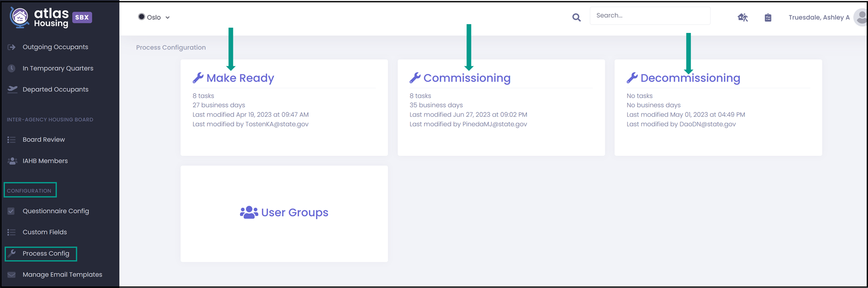Click the Questionnaire Config check icon
The height and width of the screenshot is (288, 868).
[11, 211]
